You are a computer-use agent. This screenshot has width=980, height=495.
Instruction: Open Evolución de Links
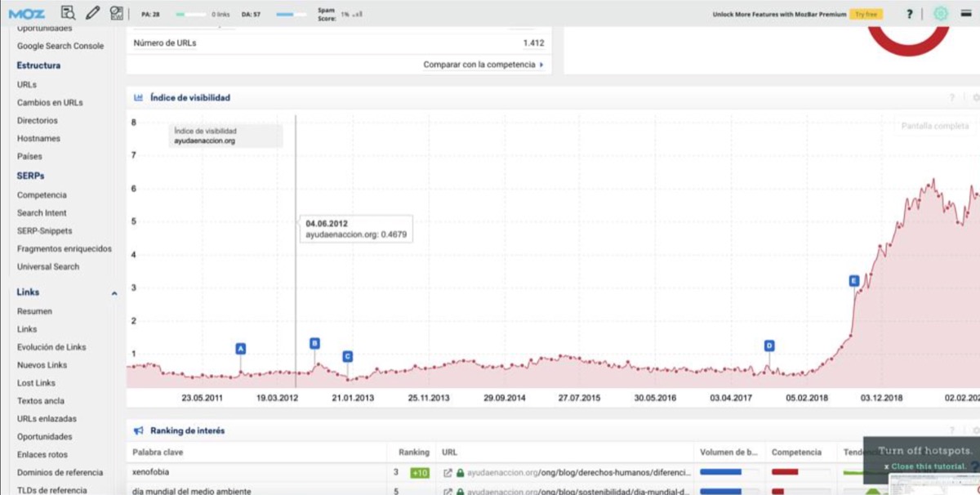pyautogui.click(x=53, y=347)
